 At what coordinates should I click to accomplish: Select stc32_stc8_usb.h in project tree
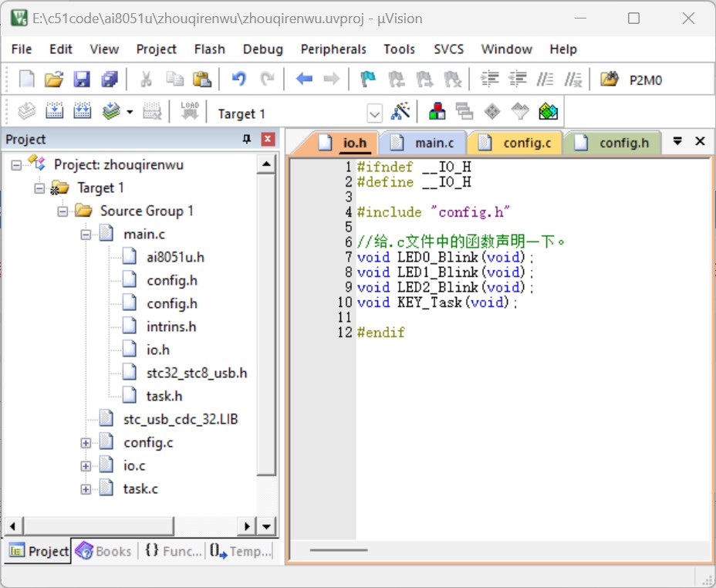196,373
